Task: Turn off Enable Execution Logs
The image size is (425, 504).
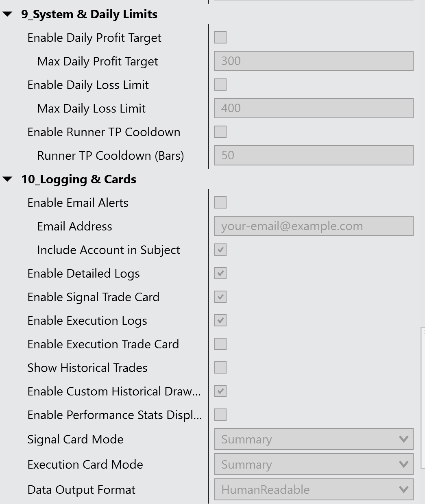Action: coord(220,321)
